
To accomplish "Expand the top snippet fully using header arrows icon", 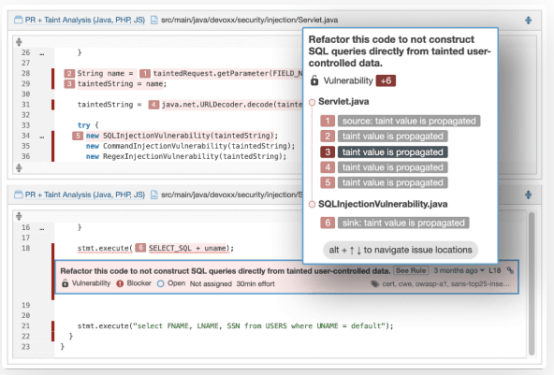I will tap(528, 20).
